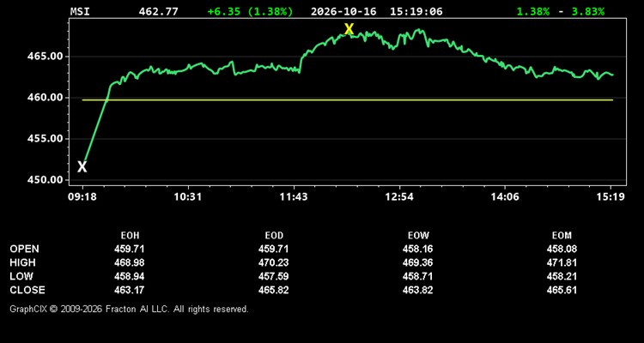Screen dimensions: 644x343
Task: Select the EOW column header
Action: [x=418, y=236]
